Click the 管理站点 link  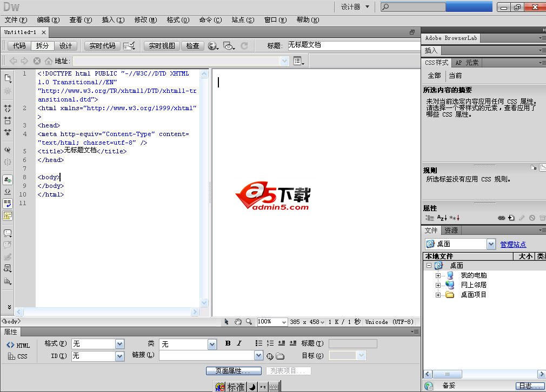(513, 244)
